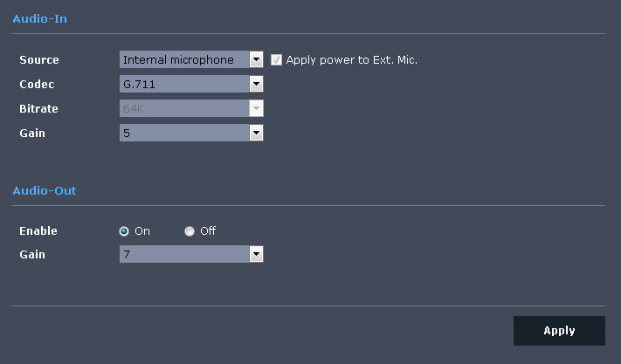The width and height of the screenshot is (621, 364).
Task: Open the Audio-Out Gain dropdown showing 7
Action: [x=191, y=254]
